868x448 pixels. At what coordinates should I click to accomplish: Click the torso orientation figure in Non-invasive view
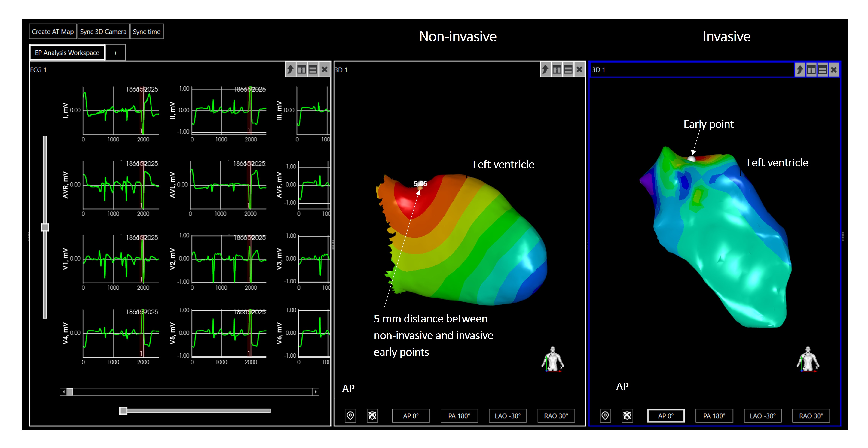tap(553, 359)
